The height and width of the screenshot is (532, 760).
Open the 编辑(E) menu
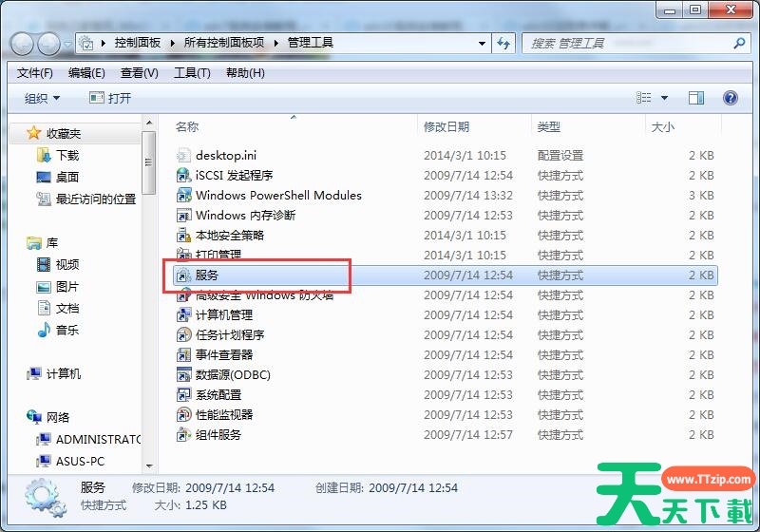86,73
